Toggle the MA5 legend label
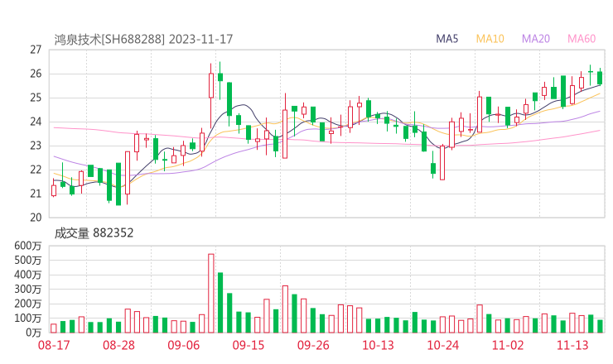 tap(447, 39)
